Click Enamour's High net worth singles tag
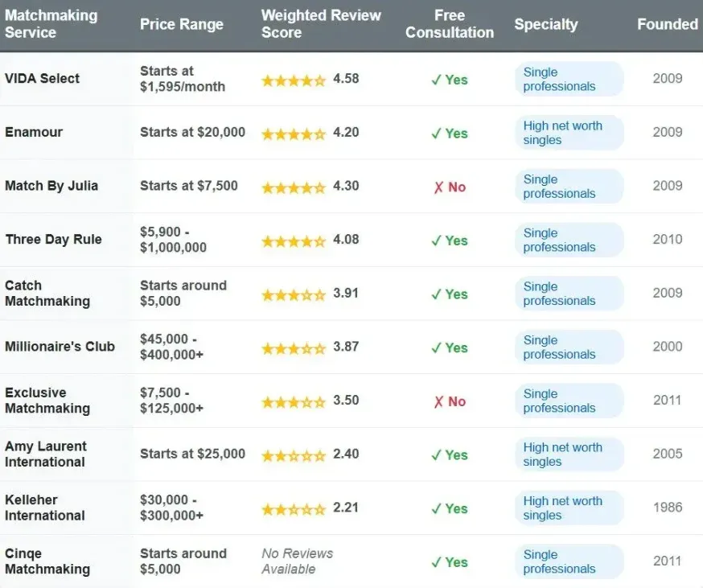The width and height of the screenshot is (703, 588). [x=569, y=133]
